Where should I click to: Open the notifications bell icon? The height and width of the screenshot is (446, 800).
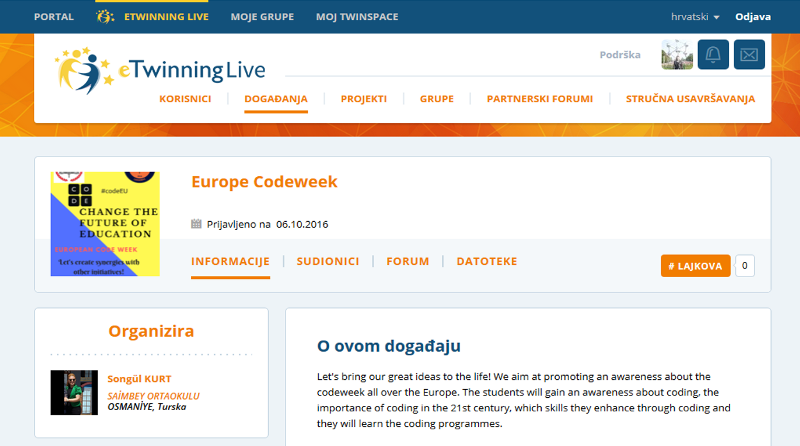(x=713, y=54)
